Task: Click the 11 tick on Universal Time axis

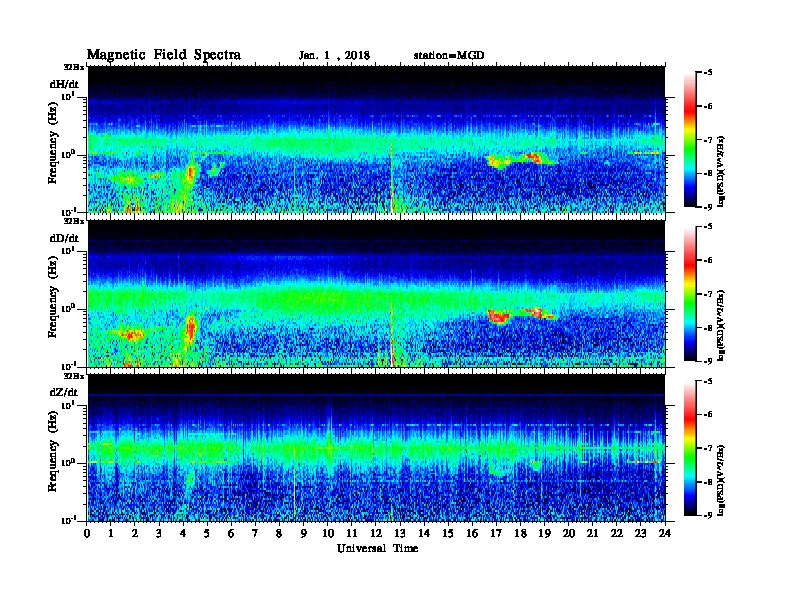Action: pos(352,534)
